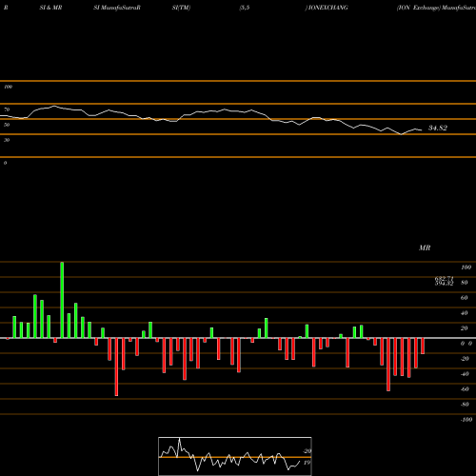
Task: Click the thumbnail value label 19
Action: click(307, 463)
